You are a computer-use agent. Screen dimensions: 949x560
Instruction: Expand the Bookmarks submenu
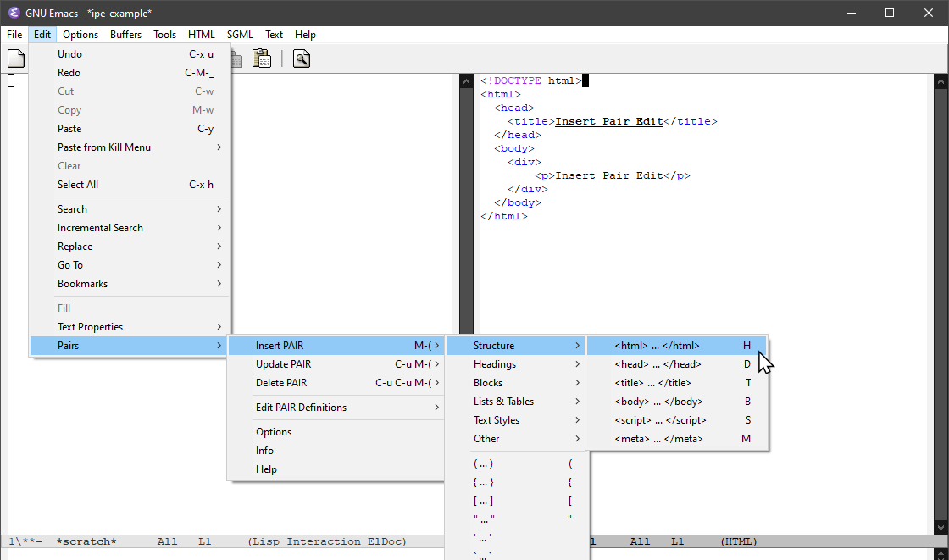[130, 283]
